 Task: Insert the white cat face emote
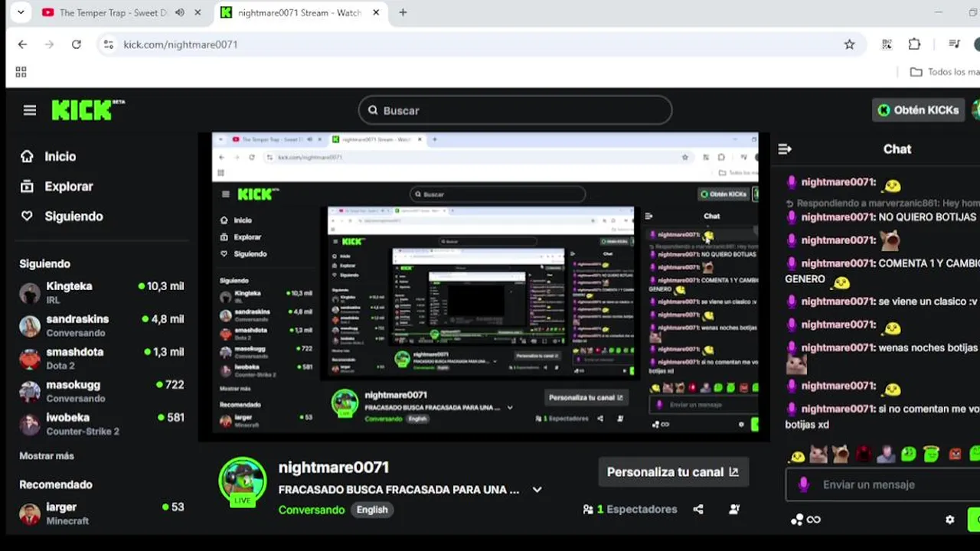coord(819,455)
